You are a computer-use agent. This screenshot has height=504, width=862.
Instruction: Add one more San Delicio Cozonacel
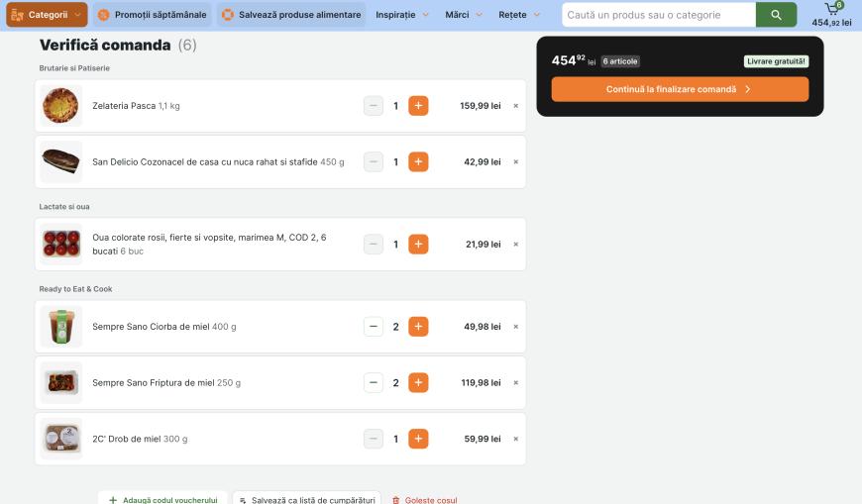(418, 161)
